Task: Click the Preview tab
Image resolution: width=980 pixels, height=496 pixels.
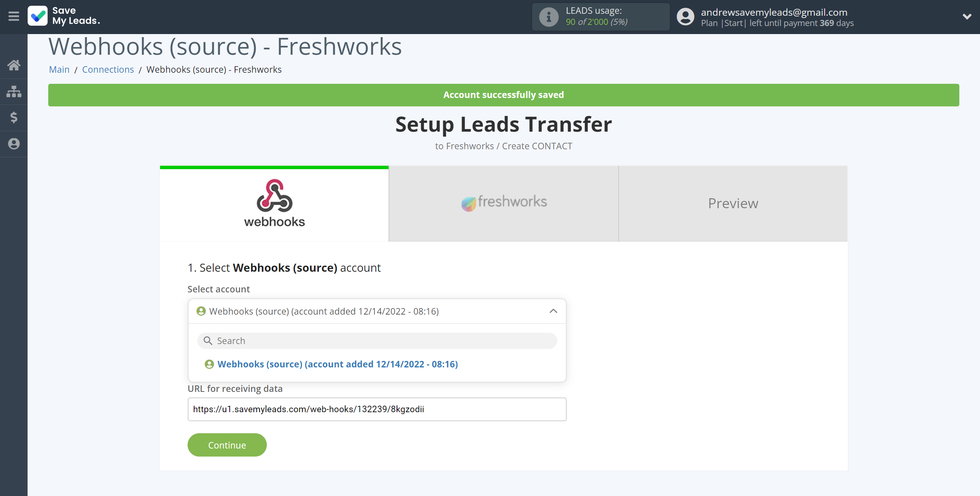Action: click(x=733, y=203)
